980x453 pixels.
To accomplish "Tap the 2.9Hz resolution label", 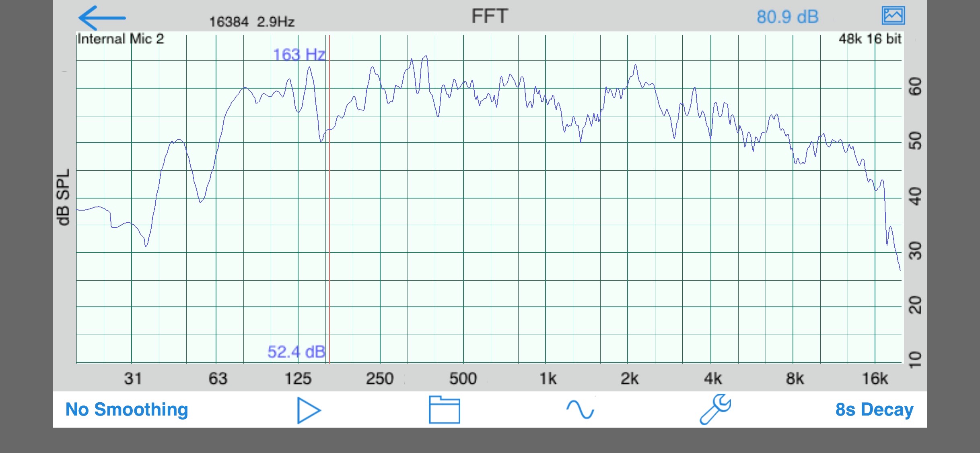I will point(276,22).
